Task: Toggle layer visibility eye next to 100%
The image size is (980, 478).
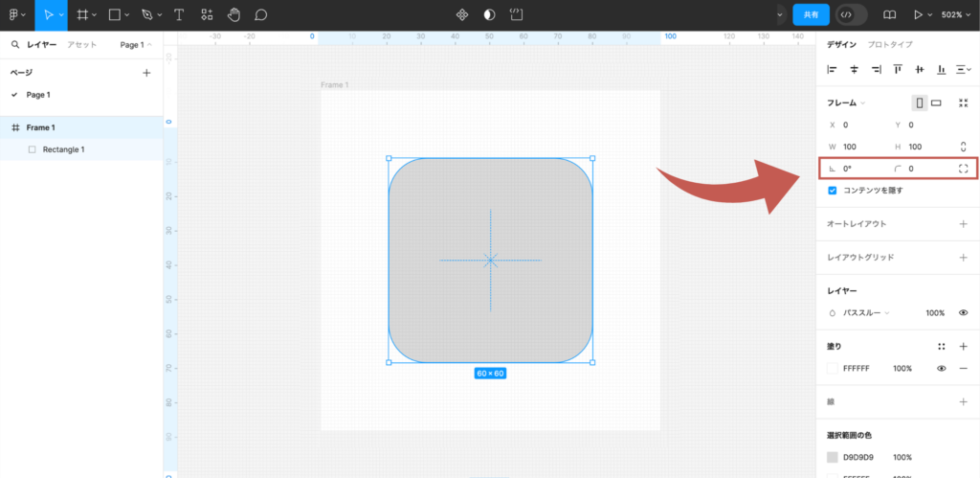Action: click(963, 312)
